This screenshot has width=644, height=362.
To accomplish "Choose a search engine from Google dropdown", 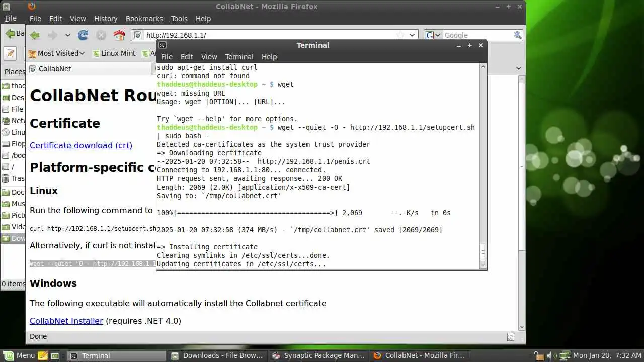I will click(433, 35).
